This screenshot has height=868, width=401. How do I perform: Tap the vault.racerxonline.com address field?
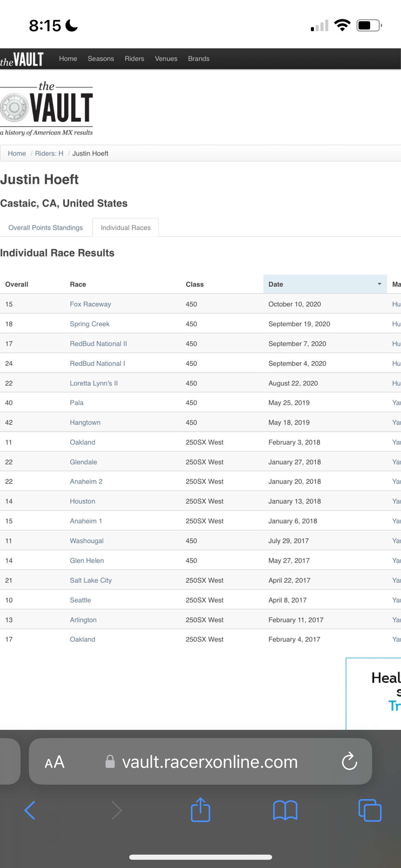(x=210, y=762)
